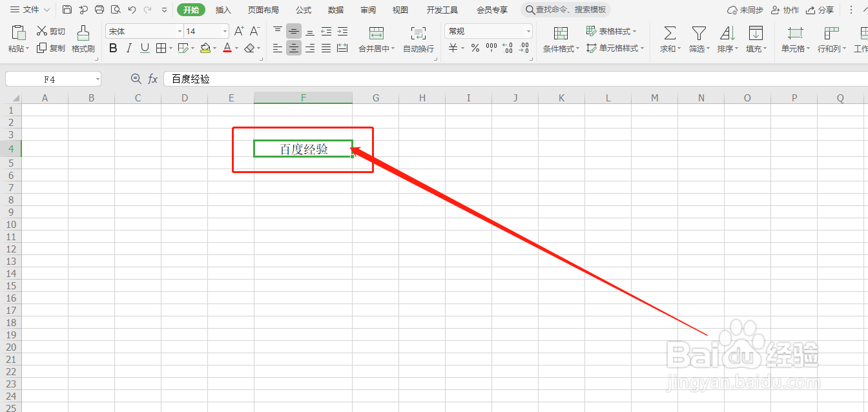Switch to the 公式 Formulas tab
Screen dimensions: 868x412
pyautogui.click(x=304, y=10)
